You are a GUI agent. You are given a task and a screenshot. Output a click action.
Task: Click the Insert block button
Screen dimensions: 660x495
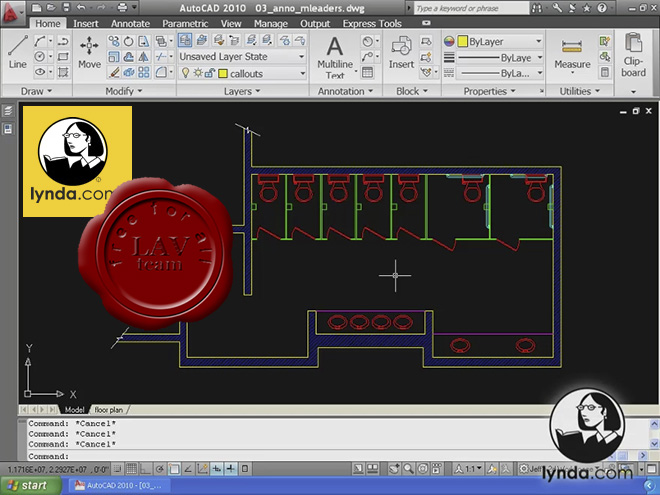[401, 52]
